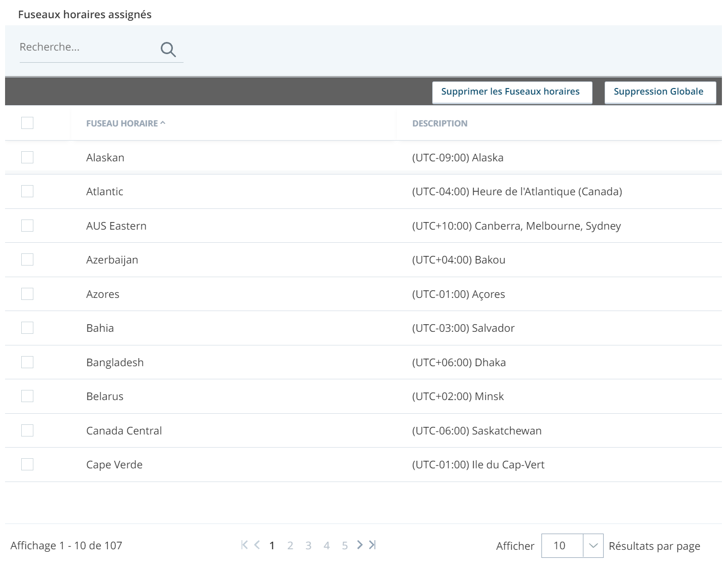This screenshot has height=569, width=728.
Task: Click the Belarus name cell
Action: pos(105,396)
